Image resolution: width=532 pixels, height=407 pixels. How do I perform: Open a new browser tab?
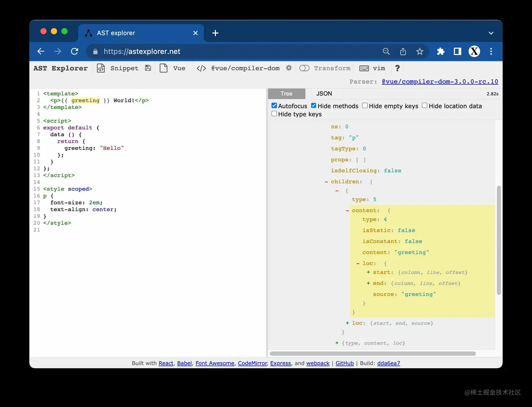pyautogui.click(x=215, y=33)
